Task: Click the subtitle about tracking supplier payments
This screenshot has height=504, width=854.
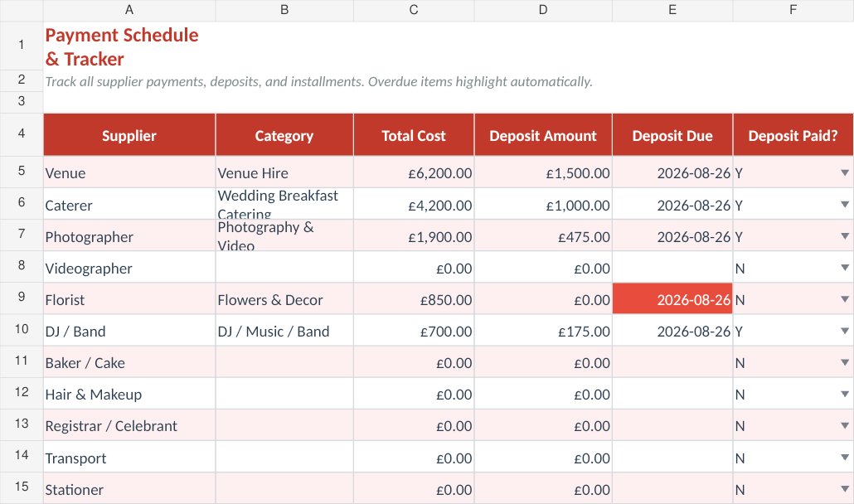Action: click(x=318, y=81)
